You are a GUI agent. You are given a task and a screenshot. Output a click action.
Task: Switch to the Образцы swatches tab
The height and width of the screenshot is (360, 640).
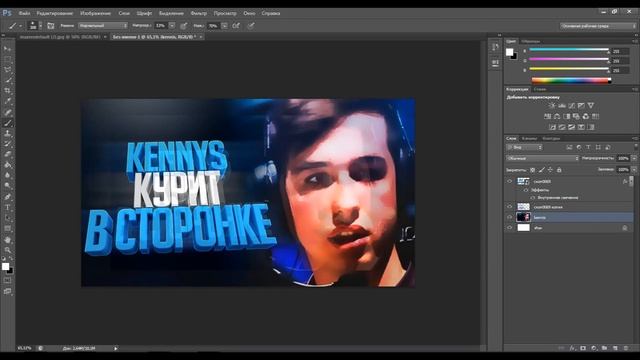531,42
